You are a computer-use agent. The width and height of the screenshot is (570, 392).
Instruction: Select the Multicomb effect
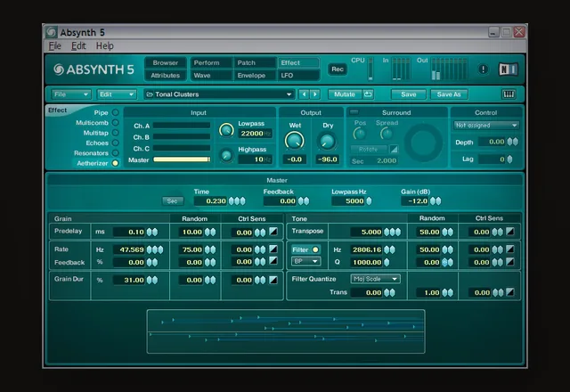coord(115,123)
